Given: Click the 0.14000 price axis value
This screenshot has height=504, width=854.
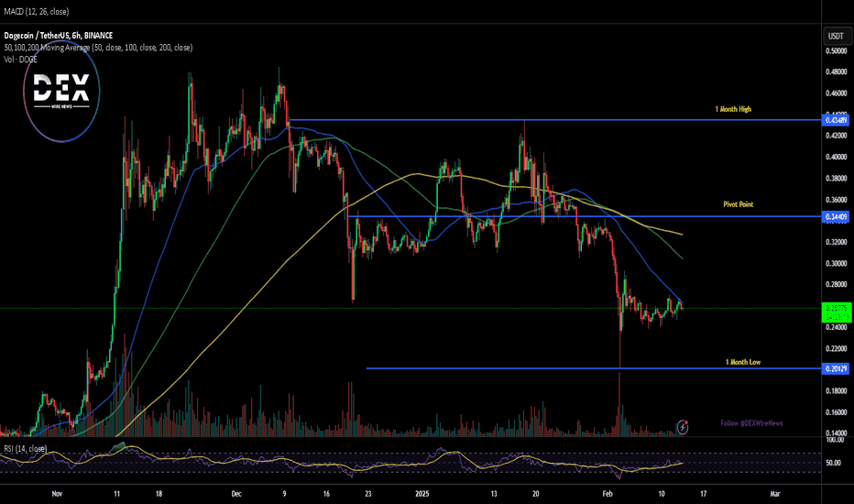Looking at the screenshot, I should 836,433.
